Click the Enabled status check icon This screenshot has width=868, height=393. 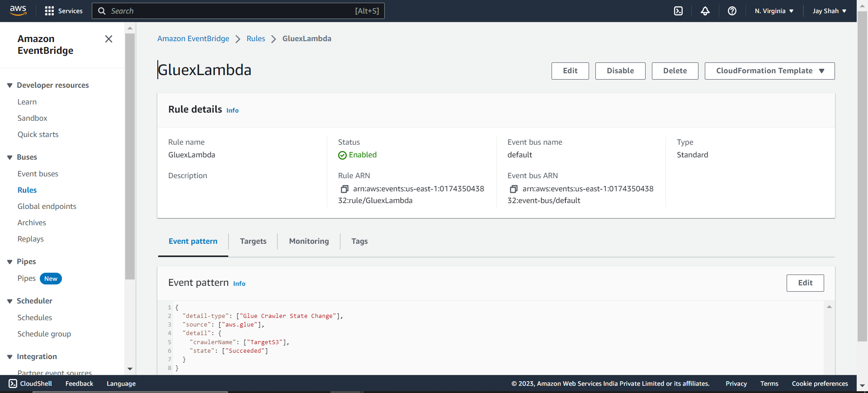(x=342, y=155)
